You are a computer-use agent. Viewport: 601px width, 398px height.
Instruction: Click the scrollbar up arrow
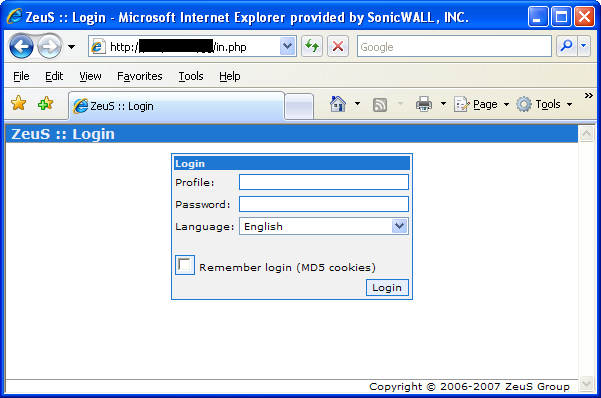[586, 133]
